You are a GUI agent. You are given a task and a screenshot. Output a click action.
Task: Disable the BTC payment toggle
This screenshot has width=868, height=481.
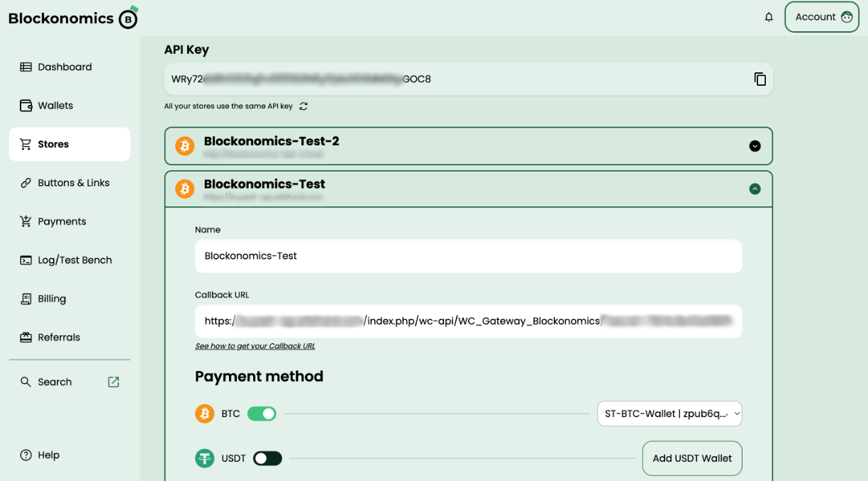(x=262, y=414)
